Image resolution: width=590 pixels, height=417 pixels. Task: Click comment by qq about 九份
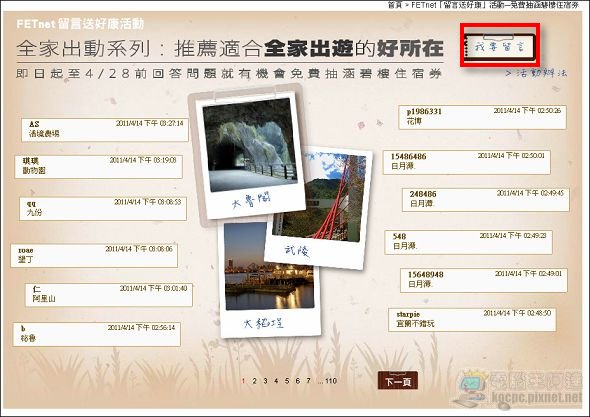103,208
